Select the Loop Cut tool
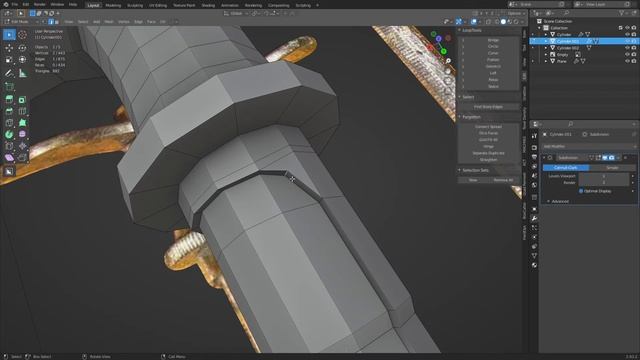Screen dimensions: 640x360 pyautogui.click(x=22, y=111)
